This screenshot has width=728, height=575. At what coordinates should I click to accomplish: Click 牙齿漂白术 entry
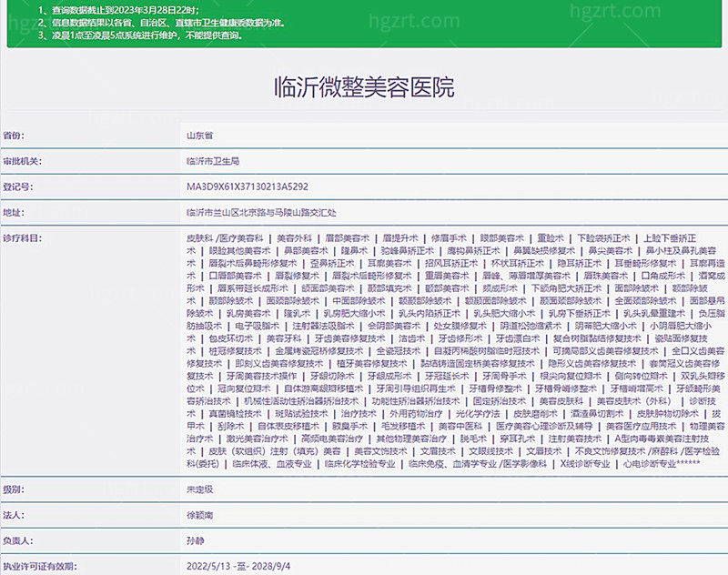[x=518, y=338]
